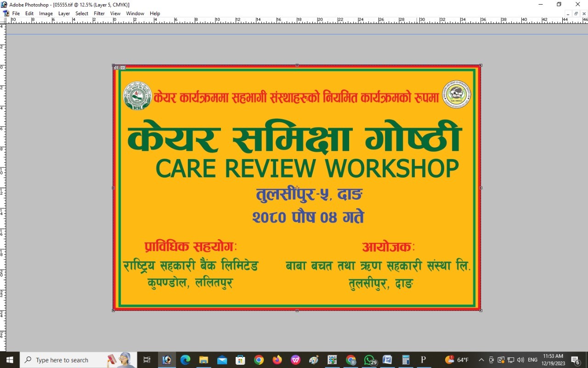
Task: Click the Photoshop document icon beside File
Action: (x=6, y=13)
